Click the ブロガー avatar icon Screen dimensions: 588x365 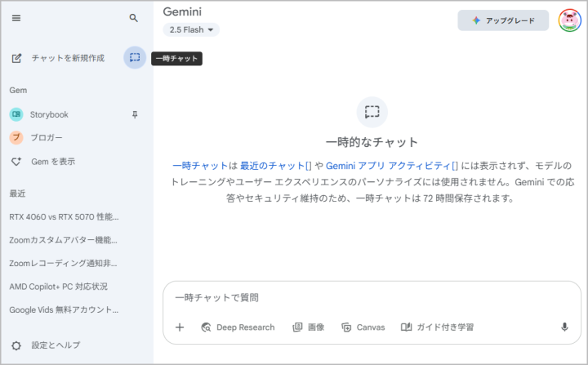click(x=16, y=138)
